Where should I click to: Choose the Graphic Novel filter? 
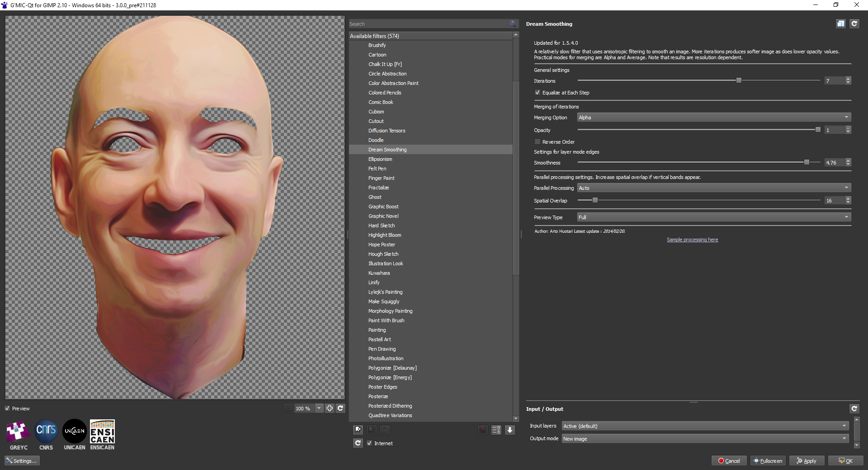[x=383, y=216]
